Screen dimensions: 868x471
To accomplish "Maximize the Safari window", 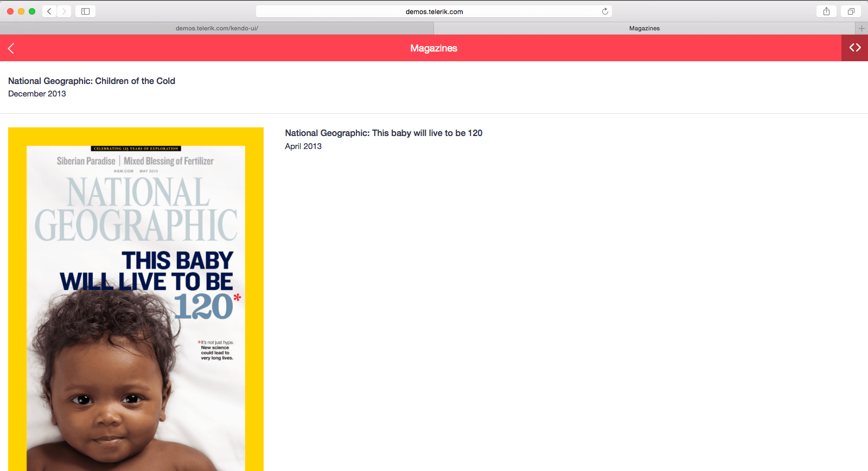I will tap(32, 11).
